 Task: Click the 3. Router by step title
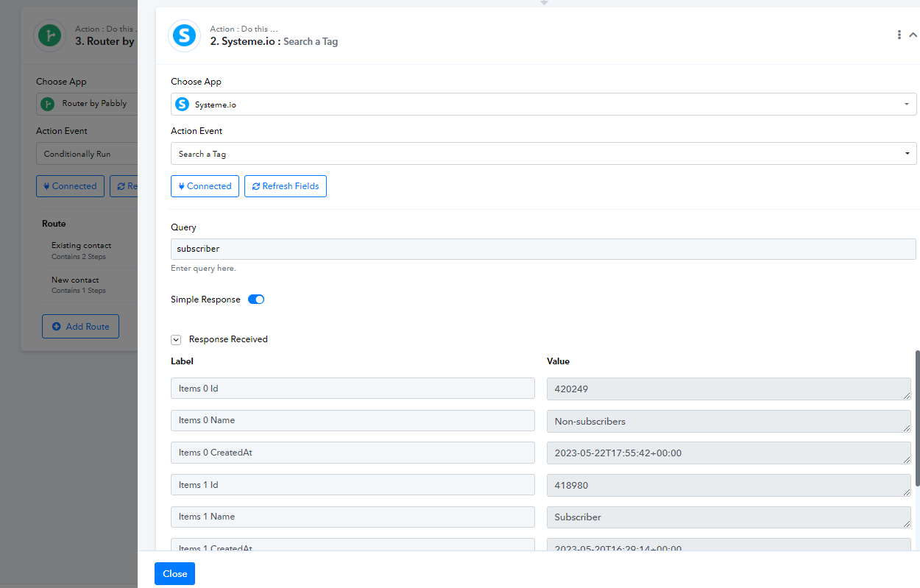coord(105,41)
